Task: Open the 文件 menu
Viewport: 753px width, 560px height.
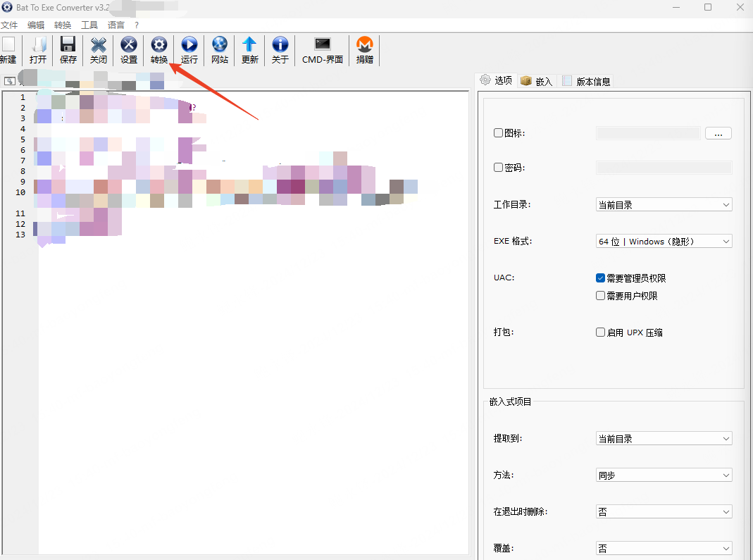Action: (x=9, y=25)
